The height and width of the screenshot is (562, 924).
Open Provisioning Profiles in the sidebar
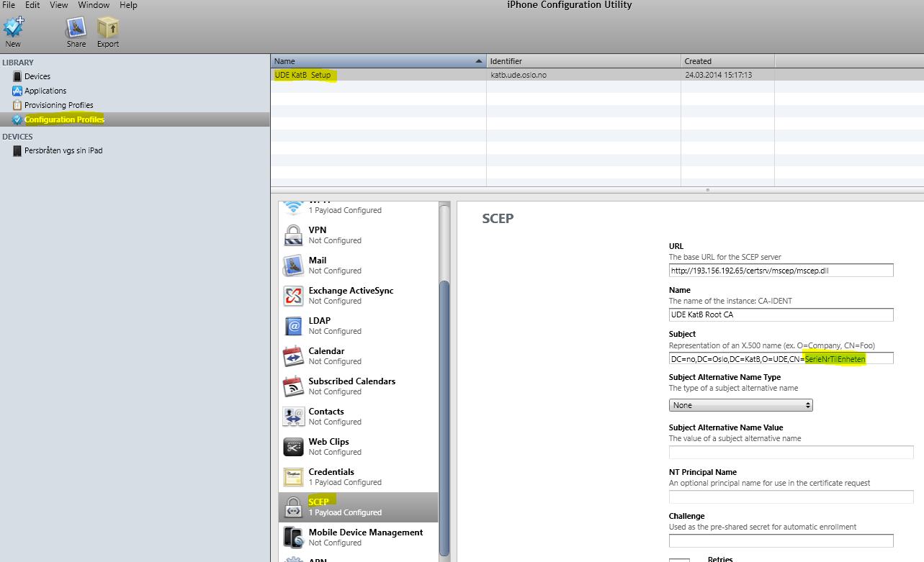59,105
